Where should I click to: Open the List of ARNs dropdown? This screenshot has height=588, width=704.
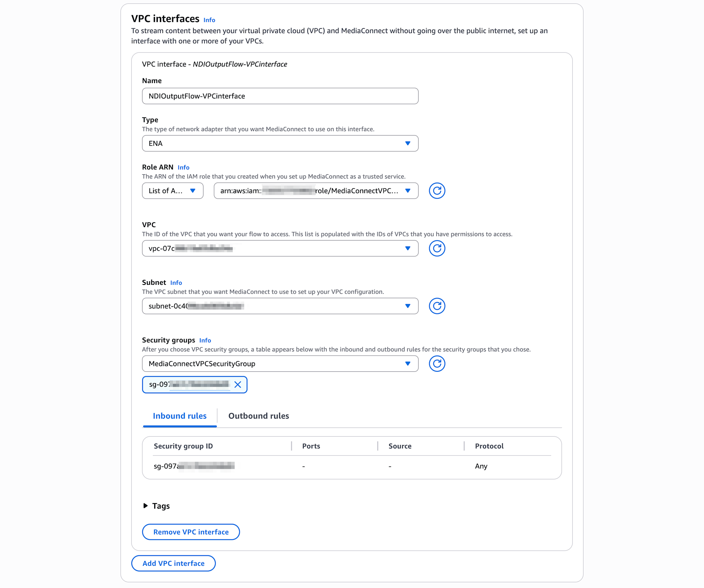[172, 191]
